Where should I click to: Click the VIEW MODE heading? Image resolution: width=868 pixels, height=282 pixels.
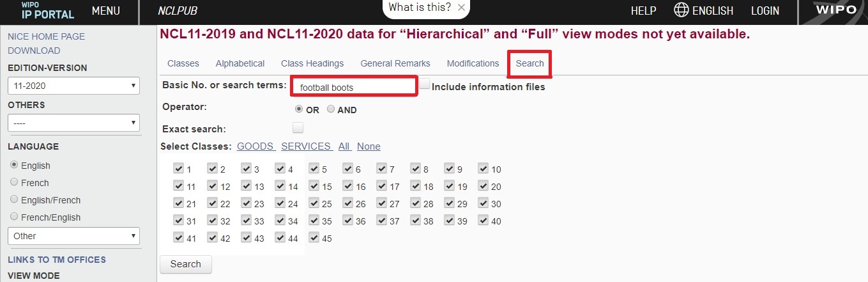[x=33, y=276]
